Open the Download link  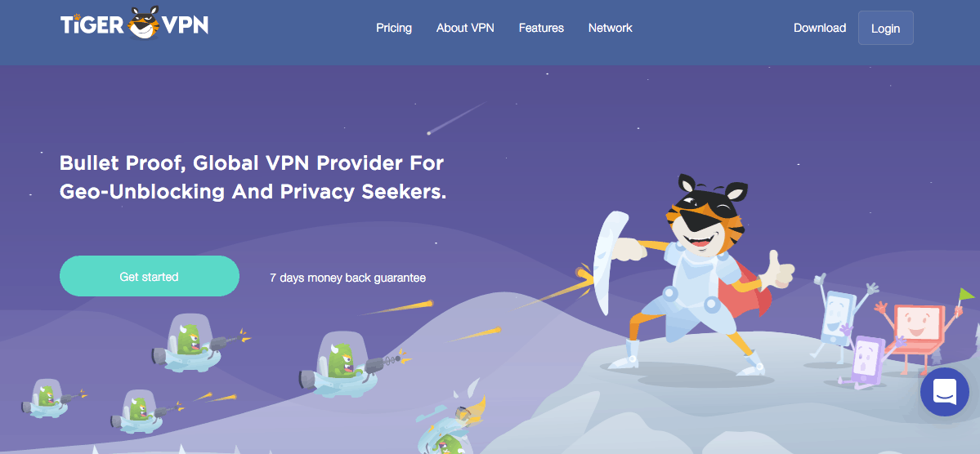[819, 28]
